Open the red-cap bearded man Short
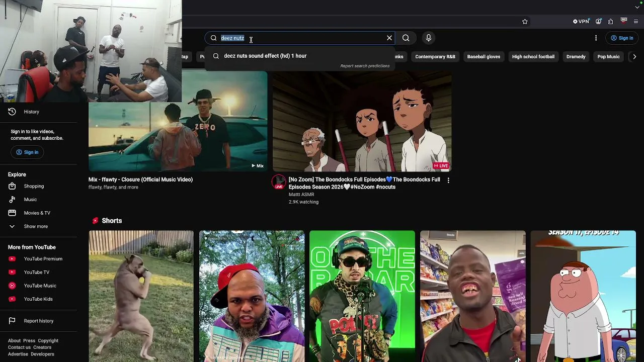The image size is (644, 362). click(252, 296)
